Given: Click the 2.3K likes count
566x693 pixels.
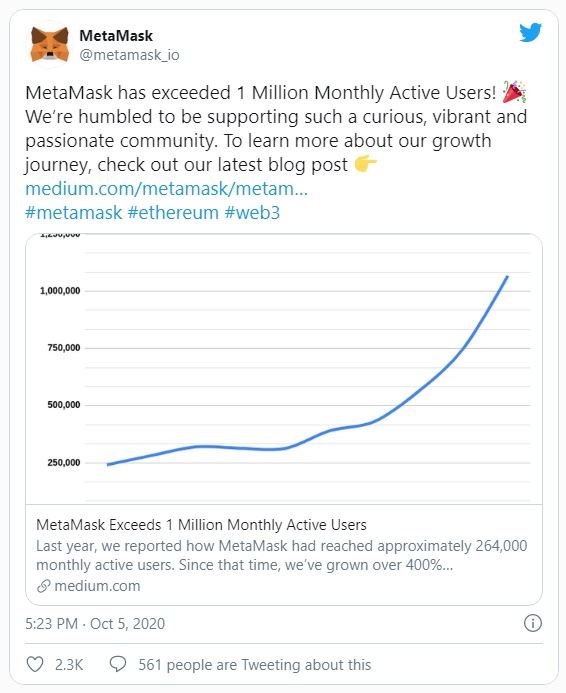Looking at the screenshot, I should (69, 665).
